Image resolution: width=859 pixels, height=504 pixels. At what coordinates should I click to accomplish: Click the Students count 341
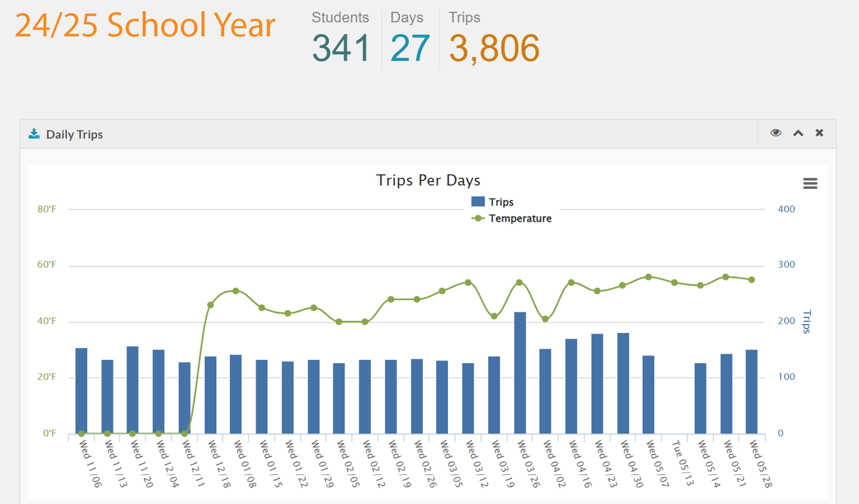341,48
